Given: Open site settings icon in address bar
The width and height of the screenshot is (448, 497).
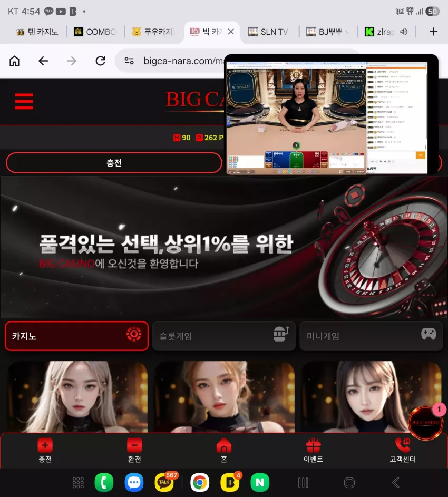Looking at the screenshot, I should [129, 61].
